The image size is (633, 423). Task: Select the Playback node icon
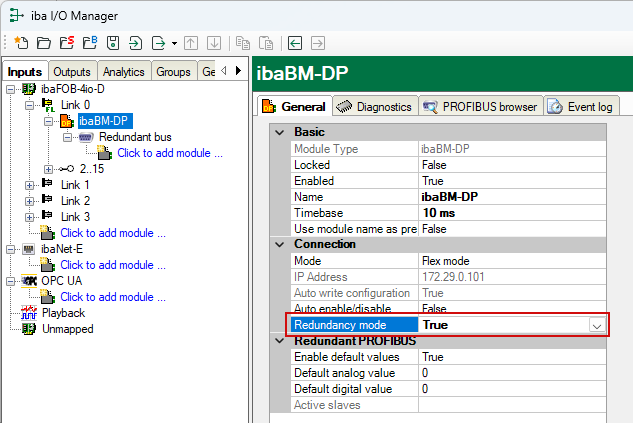[x=28, y=313]
